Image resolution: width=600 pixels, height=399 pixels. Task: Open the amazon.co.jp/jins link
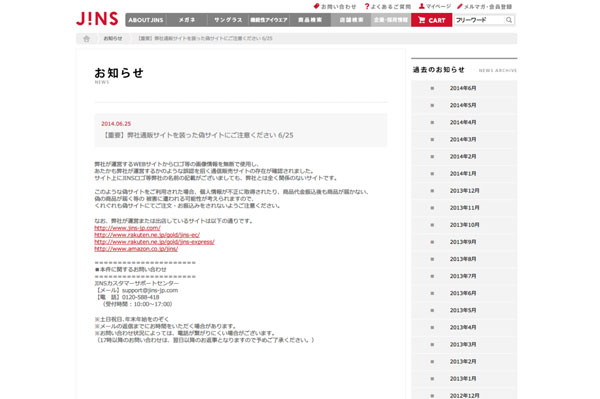(136, 249)
